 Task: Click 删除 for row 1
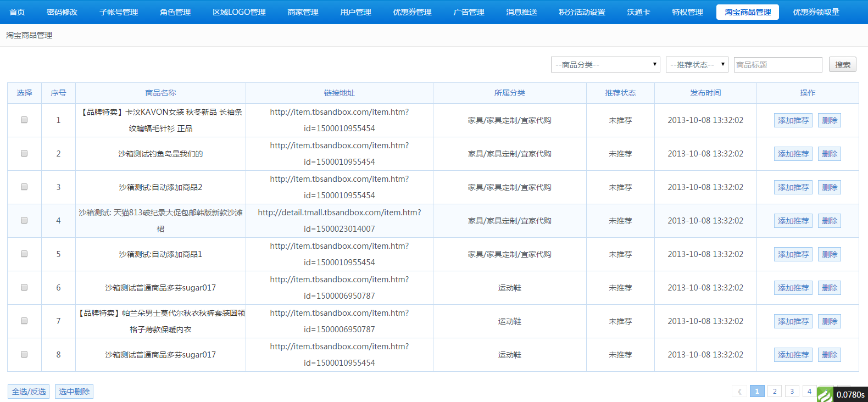(x=830, y=120)
